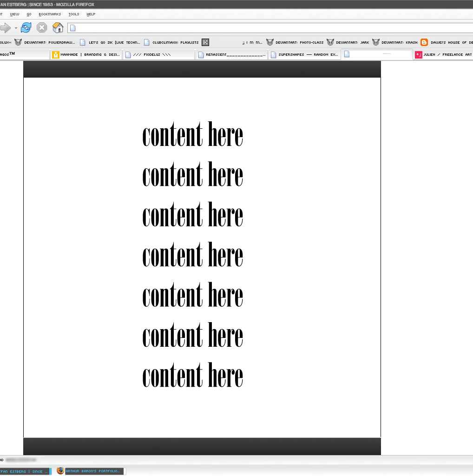
Task: Open the View menu
Action: click(x=14, y=14)
